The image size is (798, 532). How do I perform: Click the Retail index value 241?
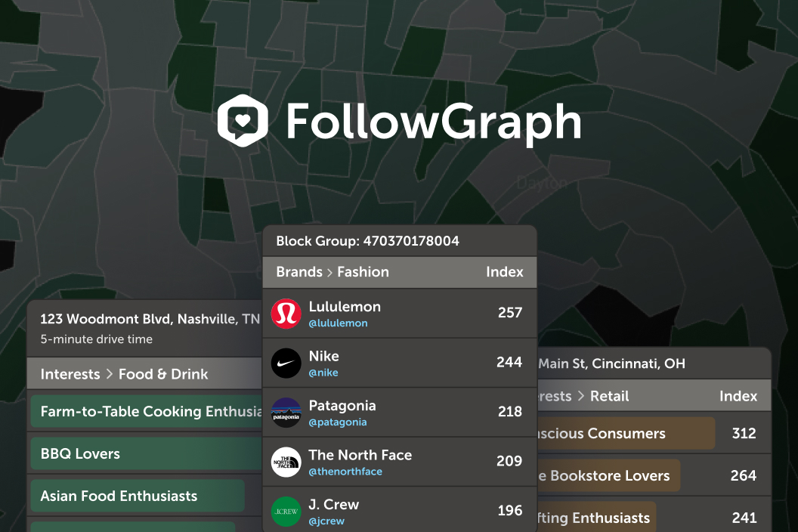coord(744,518)
